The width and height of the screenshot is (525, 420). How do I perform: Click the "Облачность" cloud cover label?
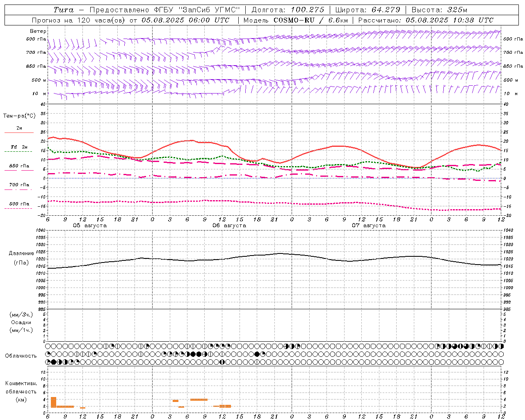(x=21, y=356)
